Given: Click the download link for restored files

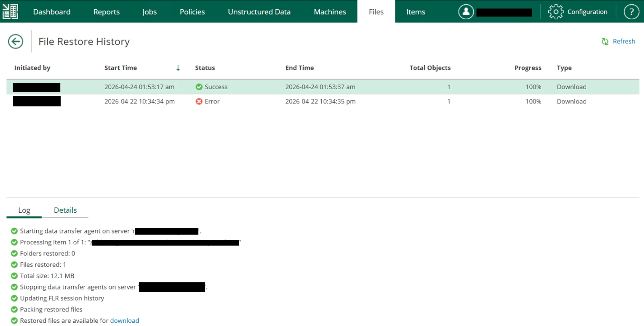Looking at the screenshot, I should (x=124, y=321).
